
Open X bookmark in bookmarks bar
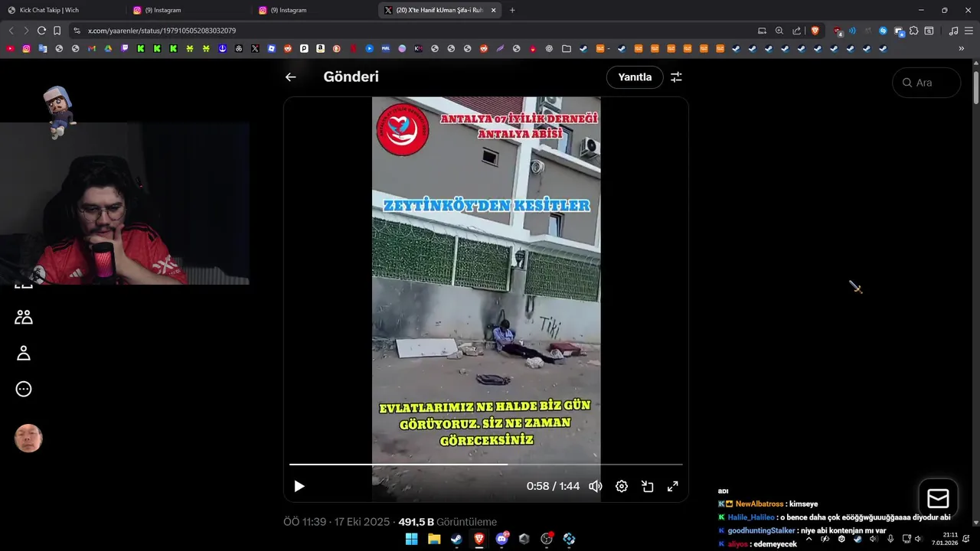point(255,48)
